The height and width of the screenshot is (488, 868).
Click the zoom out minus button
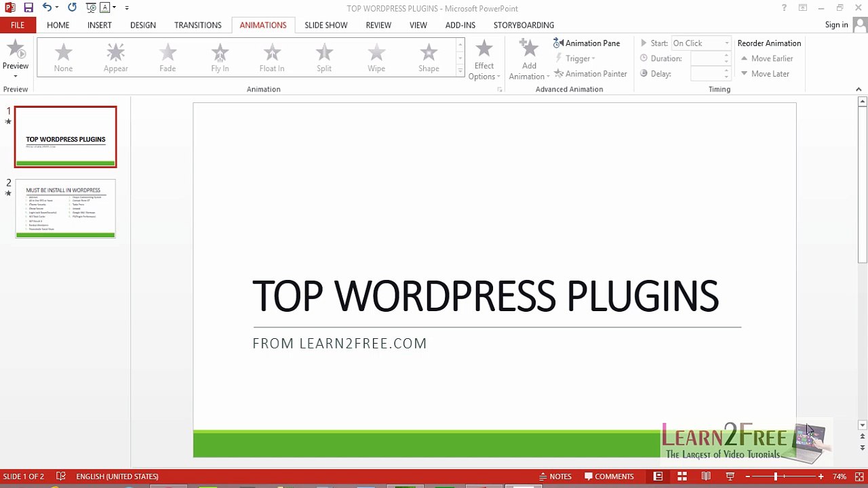[x=748, y=476]
